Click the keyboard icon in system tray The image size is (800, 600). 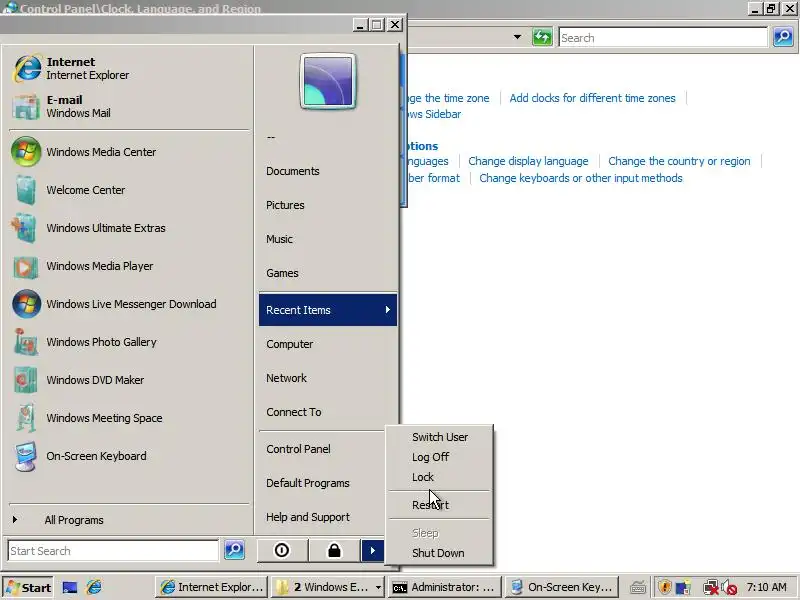[637, 587]
